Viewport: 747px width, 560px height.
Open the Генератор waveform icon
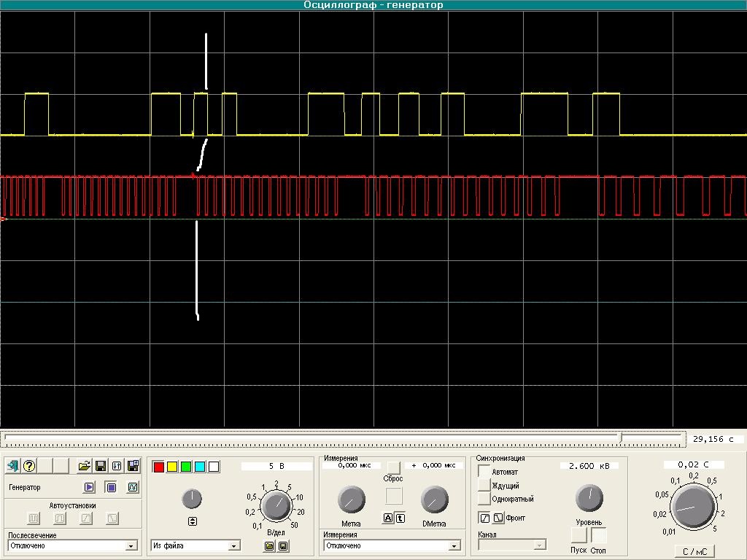tap(133, 487)
